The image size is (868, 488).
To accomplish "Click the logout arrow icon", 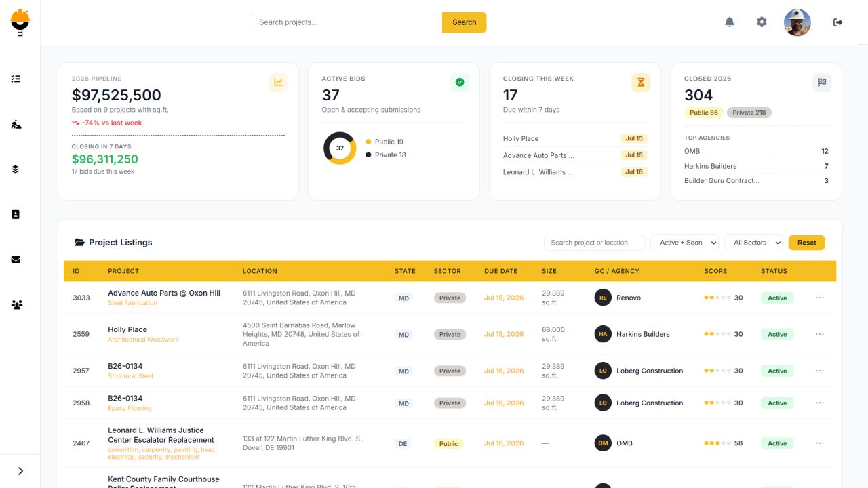I will click(x=838, y=22).
